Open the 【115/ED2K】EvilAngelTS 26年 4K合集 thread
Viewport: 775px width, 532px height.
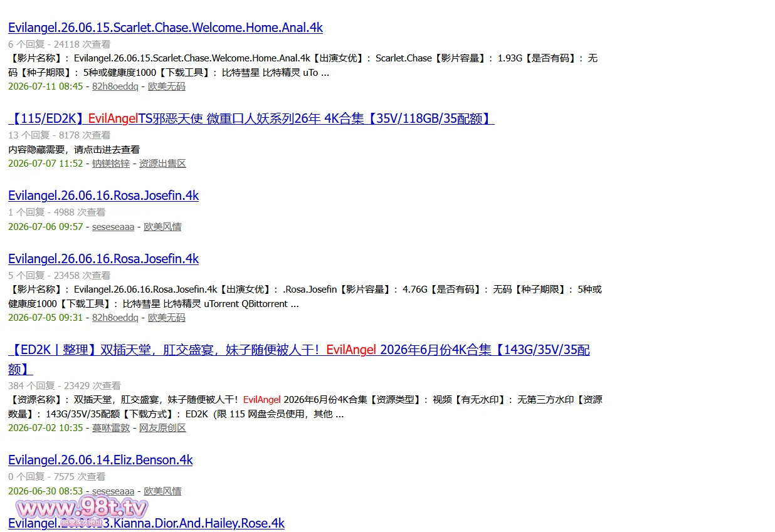coord(251,118)
